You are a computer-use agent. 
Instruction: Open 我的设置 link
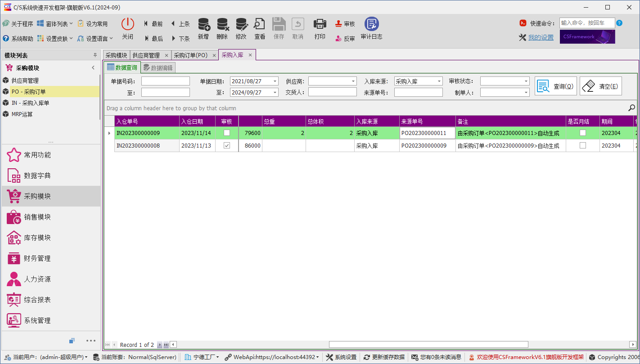541,37
